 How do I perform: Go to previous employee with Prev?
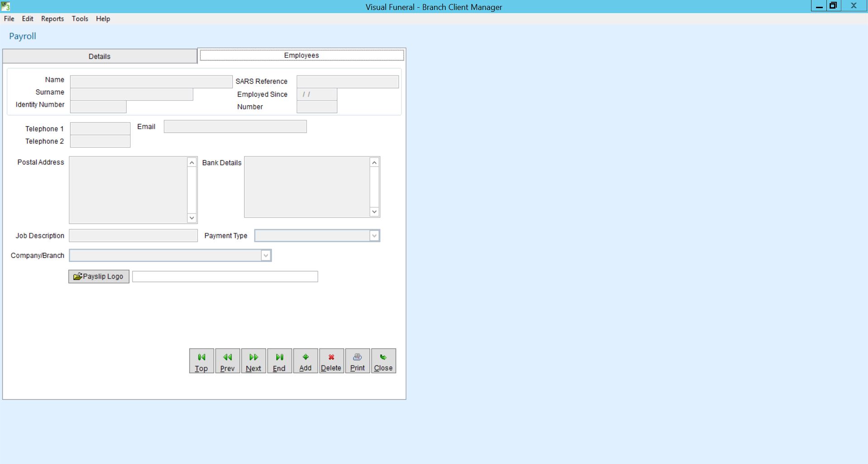tap(227, 361)
